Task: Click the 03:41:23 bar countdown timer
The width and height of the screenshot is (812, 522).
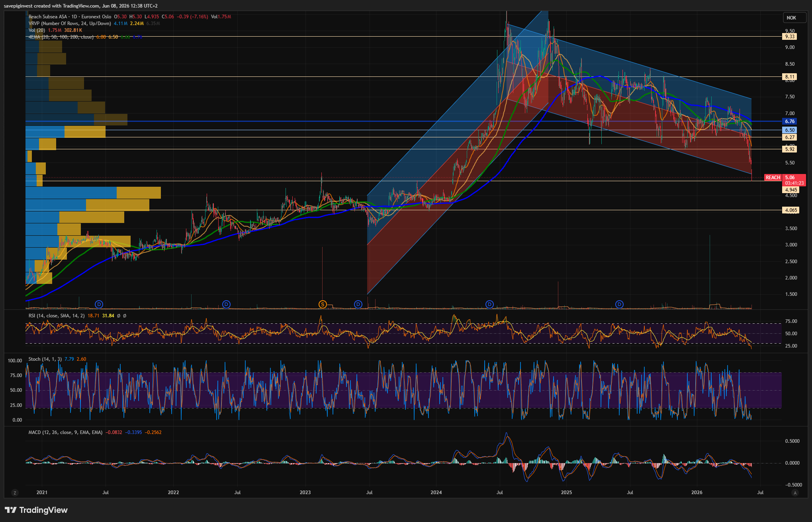Action: tap(794, 183)
